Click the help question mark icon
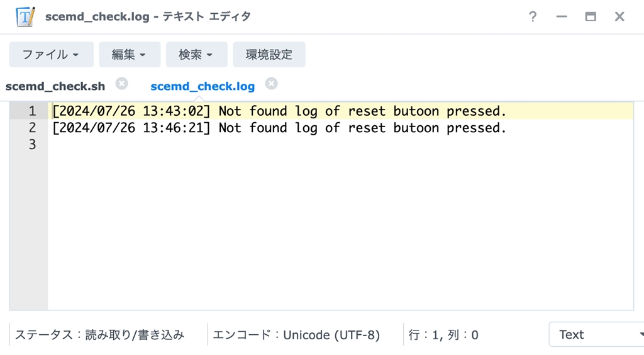This screenshot has height=355, width=644. click(533, 17)
